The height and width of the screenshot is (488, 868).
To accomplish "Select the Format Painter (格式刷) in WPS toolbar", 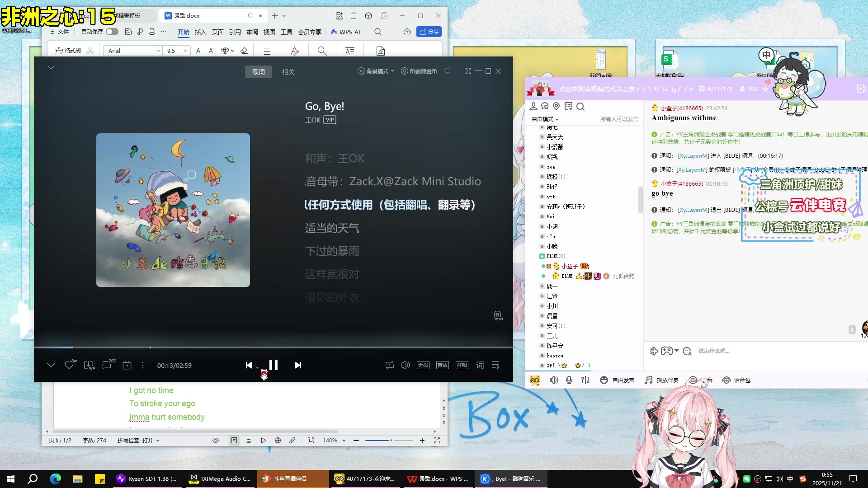I will 69,50.
